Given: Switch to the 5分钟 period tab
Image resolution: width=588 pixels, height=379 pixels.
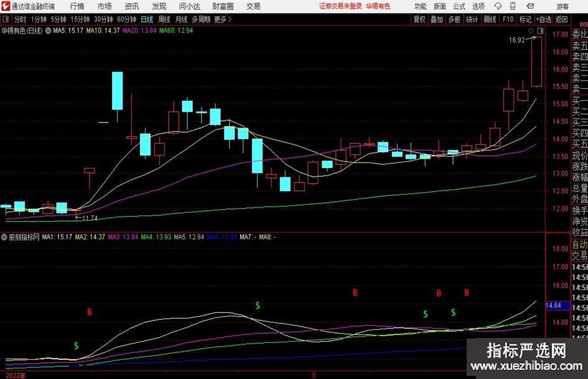Looking at the screenshot, I should pos(58,19).
